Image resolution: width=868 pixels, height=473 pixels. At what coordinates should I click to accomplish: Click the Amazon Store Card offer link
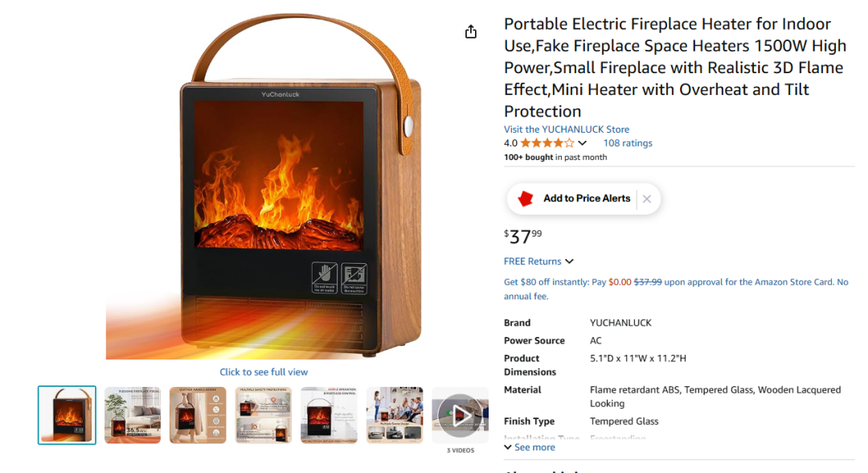[675, 289]
